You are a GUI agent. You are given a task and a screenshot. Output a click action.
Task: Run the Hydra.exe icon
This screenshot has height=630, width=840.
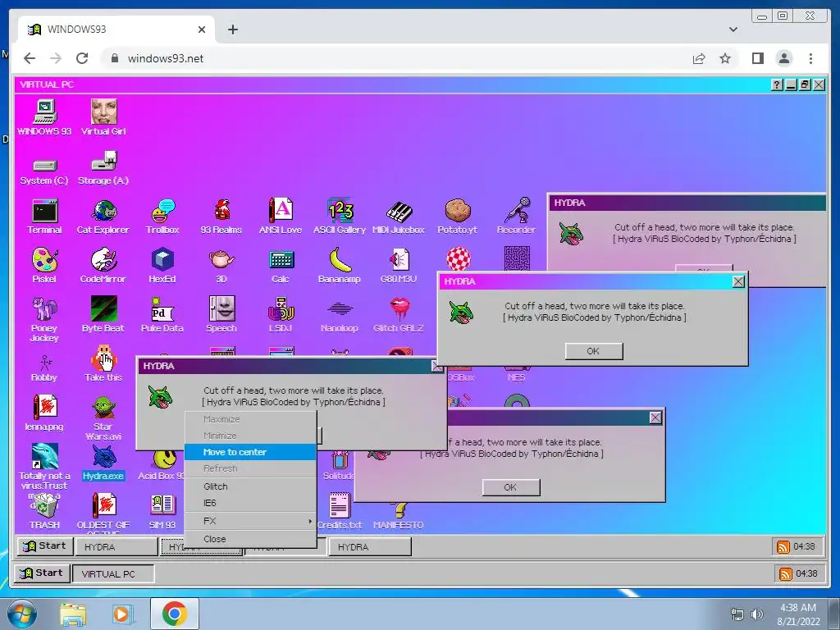point(103,463)
